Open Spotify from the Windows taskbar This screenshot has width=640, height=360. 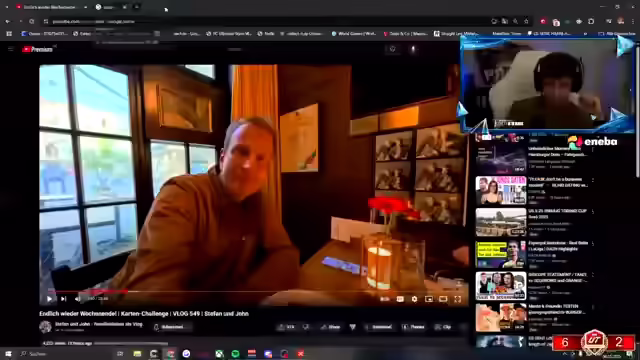click(236, 353)
